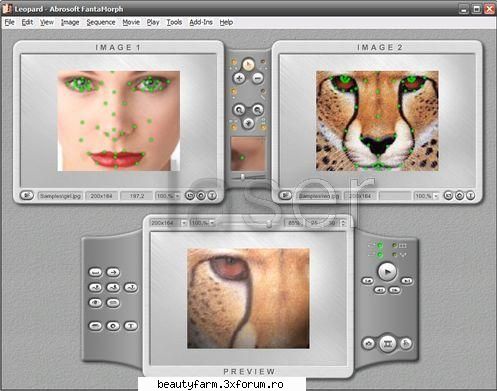Step to previous preview frame
Viewport: 497px width, 391px height.
(380, 290)
